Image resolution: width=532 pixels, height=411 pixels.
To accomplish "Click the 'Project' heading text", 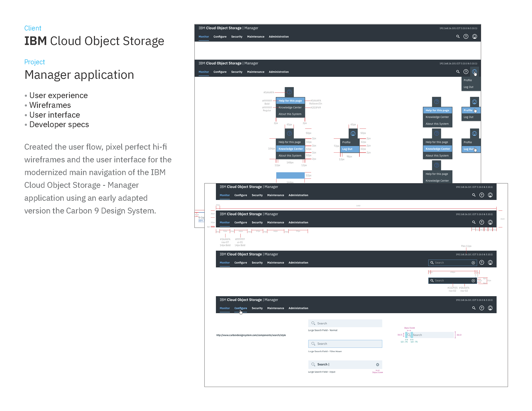I will pos(34,62).
